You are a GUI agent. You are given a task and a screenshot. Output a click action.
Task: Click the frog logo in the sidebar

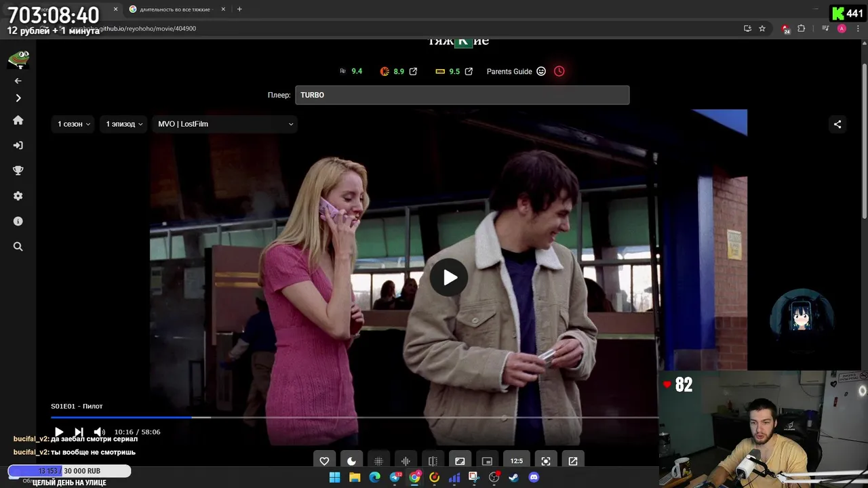[18, 59]
